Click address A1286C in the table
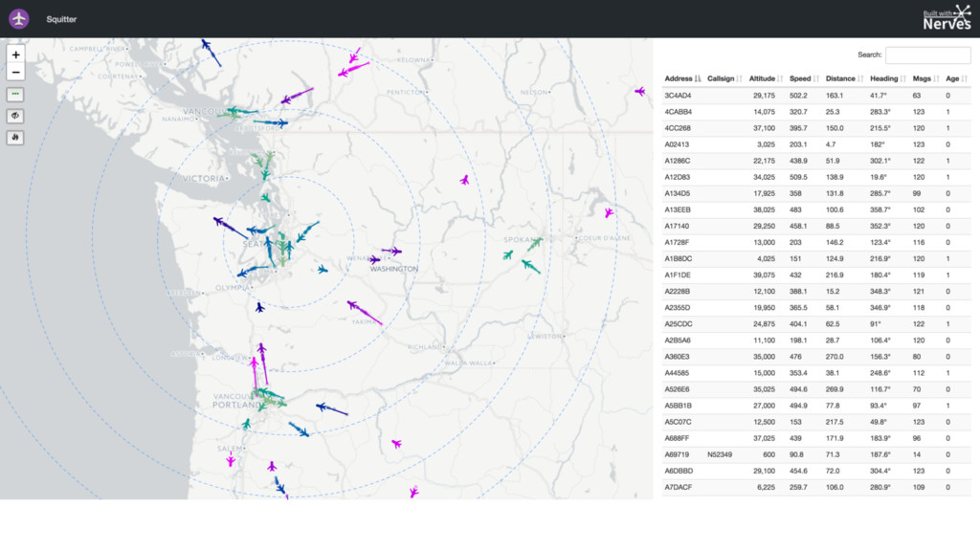Screen dimensions: 980x551 pos(678,161)
